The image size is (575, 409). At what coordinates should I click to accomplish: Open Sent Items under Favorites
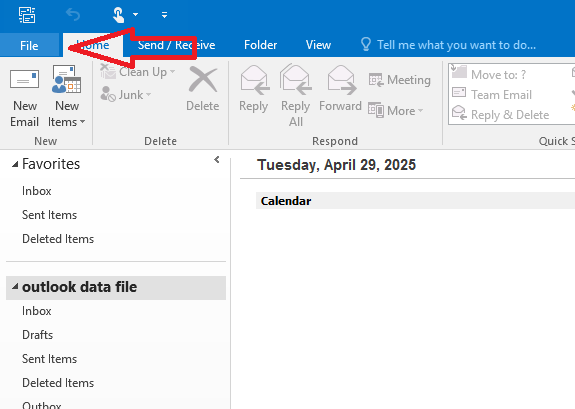(50, 215)
